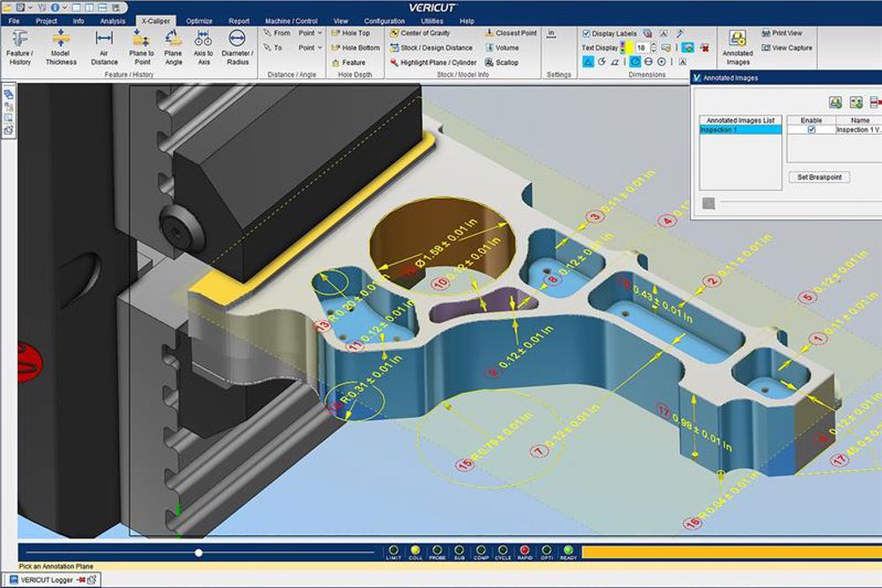Click the red X delete dimensions icon
882x588 pixels.
[704, 48]
